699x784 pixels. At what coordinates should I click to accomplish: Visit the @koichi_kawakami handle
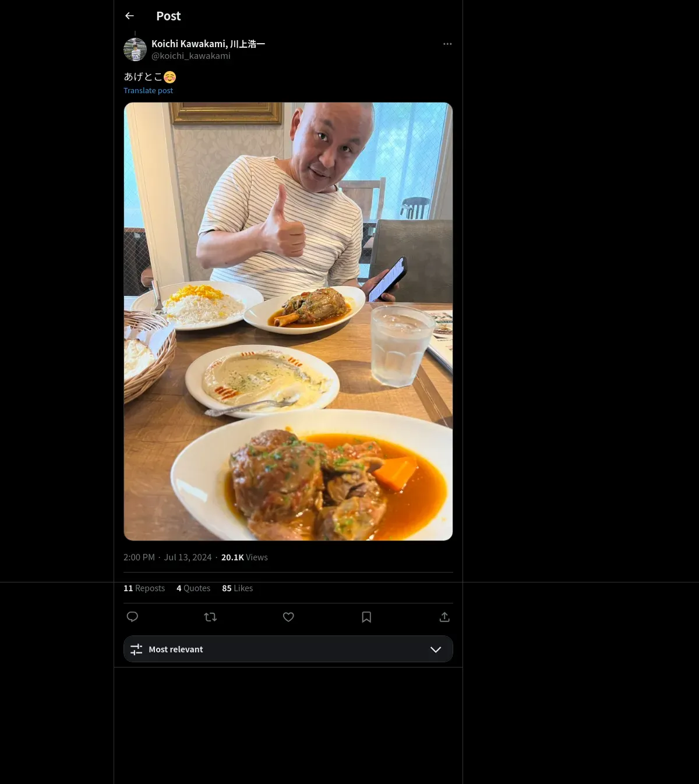pos(191,56)
